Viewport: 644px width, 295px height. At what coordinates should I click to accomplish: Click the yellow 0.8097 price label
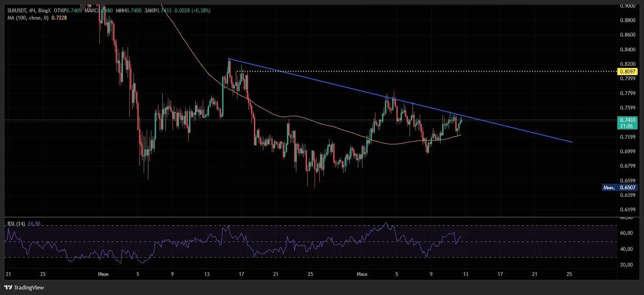628,72
